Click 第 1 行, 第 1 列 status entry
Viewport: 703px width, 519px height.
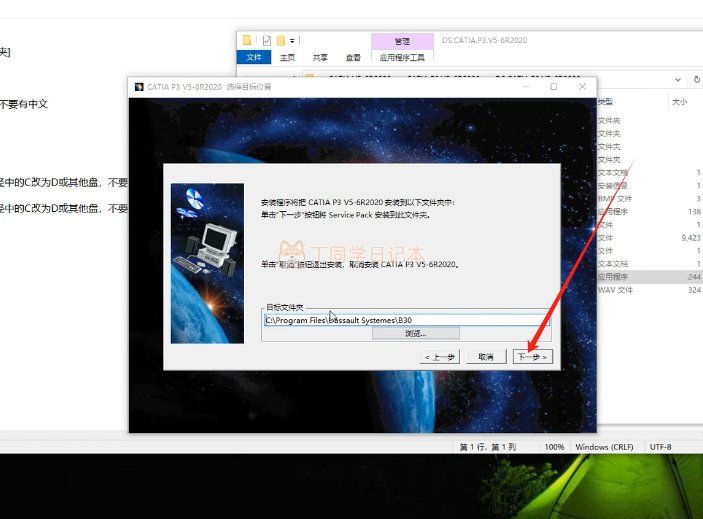point(488,447)
